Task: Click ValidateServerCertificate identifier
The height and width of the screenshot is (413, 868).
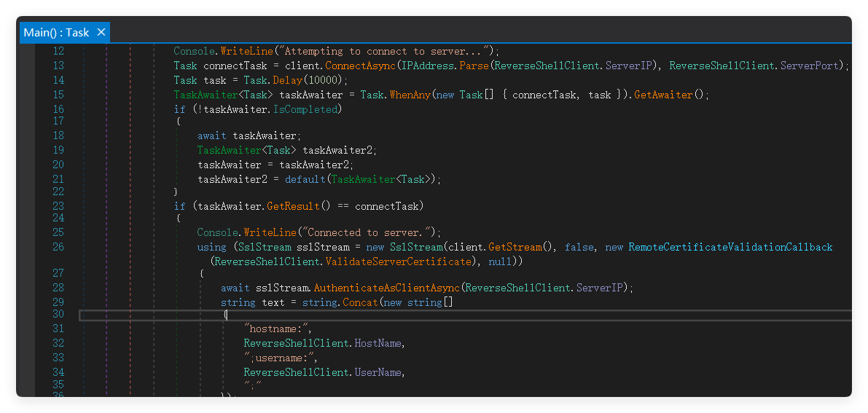Action: pyautogui.click(x=397, y=261)
